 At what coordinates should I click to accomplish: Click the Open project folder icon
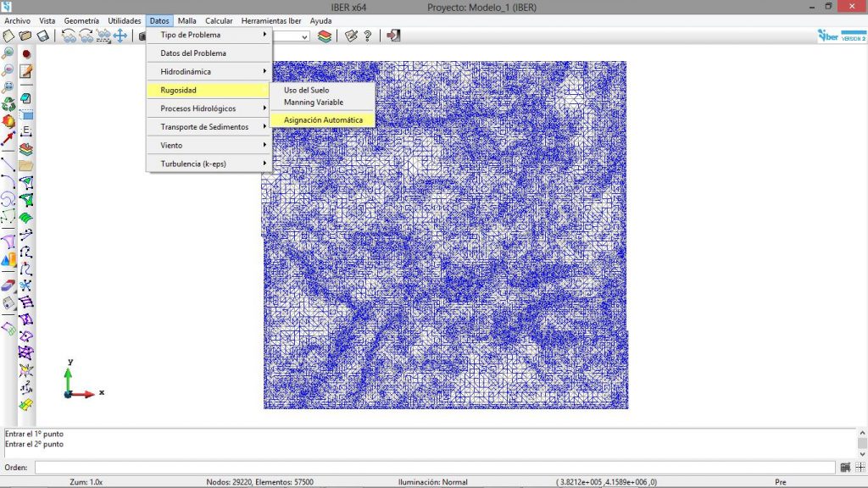point(25,36)
